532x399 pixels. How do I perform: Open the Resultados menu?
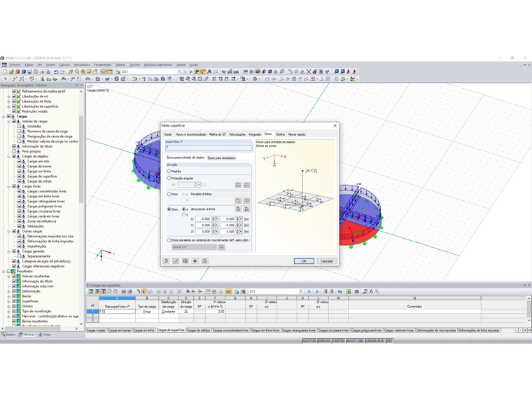click(82, 65)
